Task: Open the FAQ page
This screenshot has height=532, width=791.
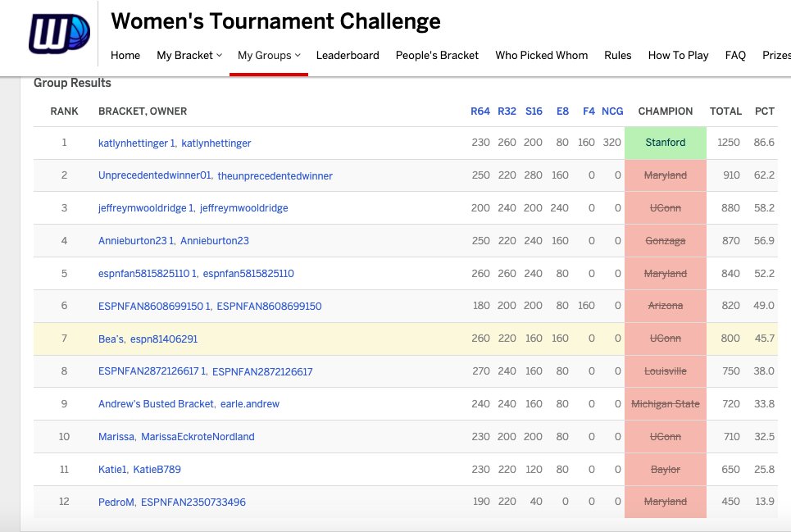Action: pos(735,56)
